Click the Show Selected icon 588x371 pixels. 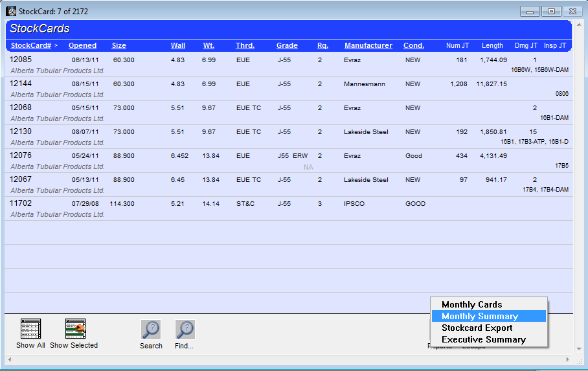[x=75, y=329]
